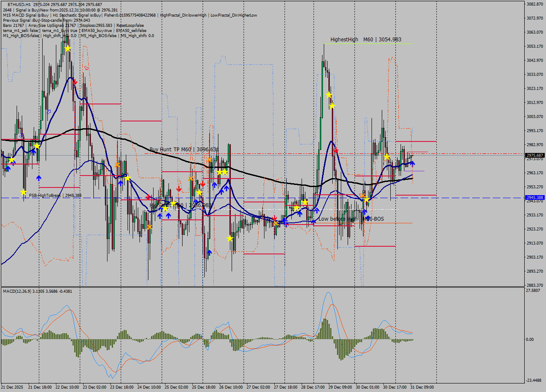Image resolution: width=546 pixels, height=392 pixels.
Task: Click the blue 2945.388 price tag
Action: [535, 198]
